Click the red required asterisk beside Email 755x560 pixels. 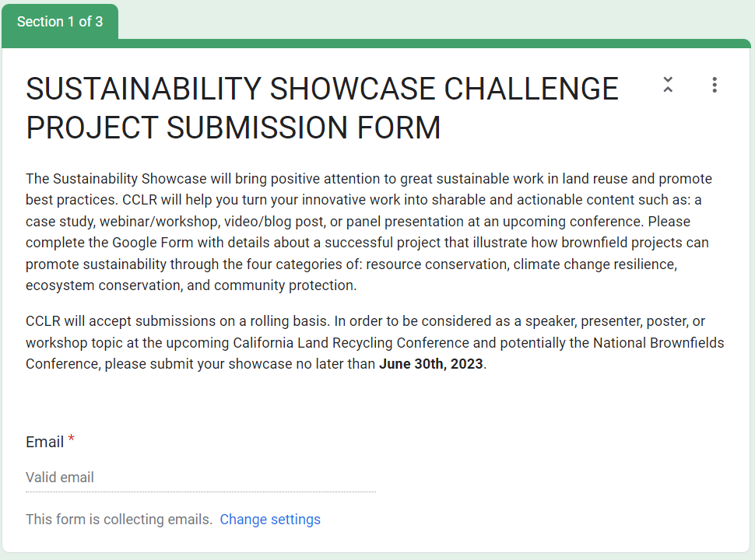pos(72,440)
